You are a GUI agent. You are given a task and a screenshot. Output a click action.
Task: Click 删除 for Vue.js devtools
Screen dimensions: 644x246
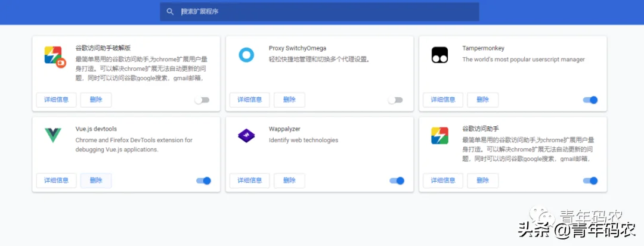click(x=96, y=181)
